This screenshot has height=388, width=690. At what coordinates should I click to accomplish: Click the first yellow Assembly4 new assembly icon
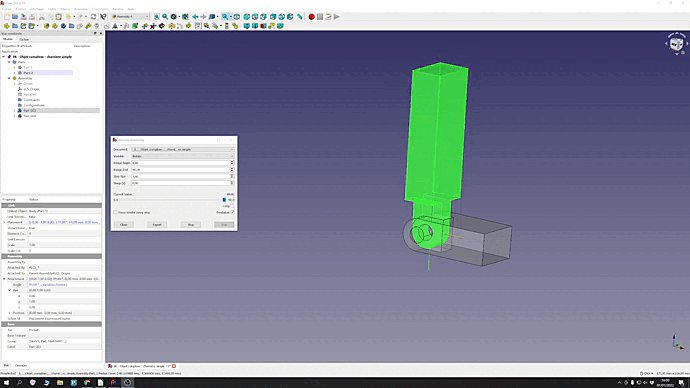[7, 26]
